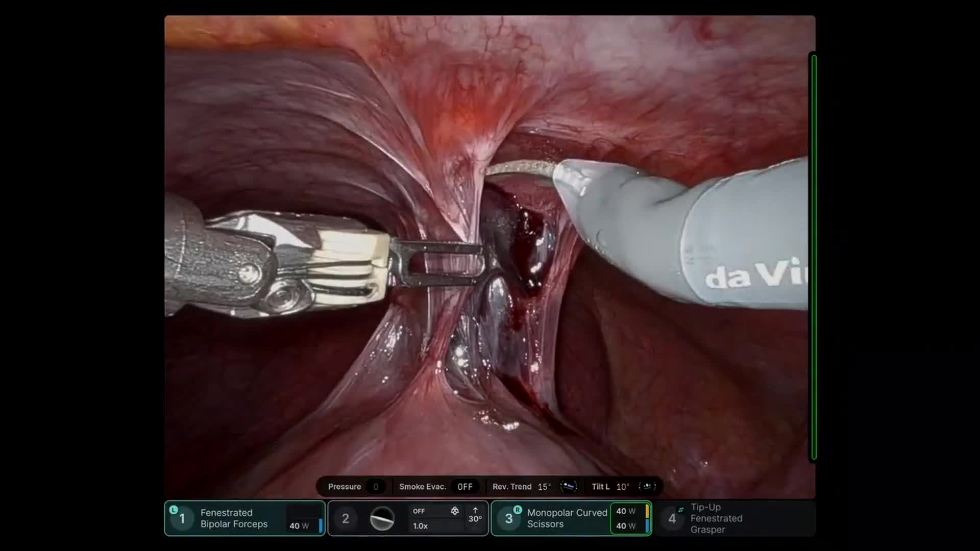Expand the Rev. Trend 15° setting
This screenshot has width=980, height=551.
point(544,486)
